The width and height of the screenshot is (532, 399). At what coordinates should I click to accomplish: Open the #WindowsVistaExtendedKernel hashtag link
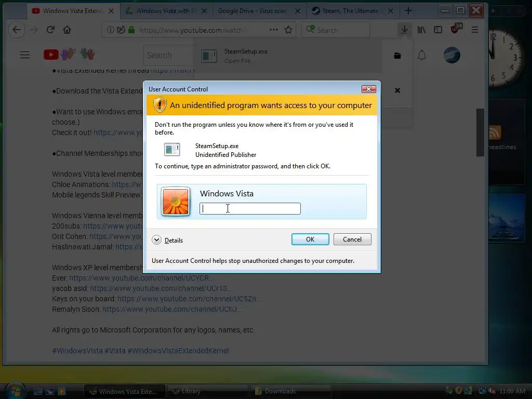point(178,351)
